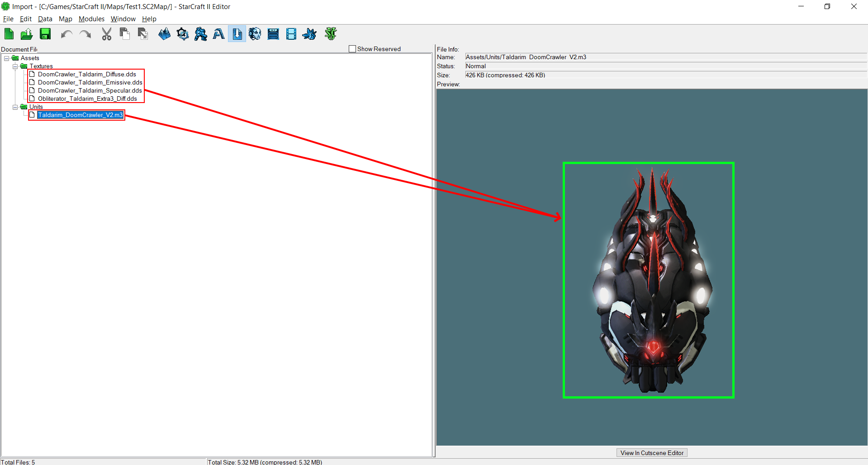The width and height of the screenshot is (868, 465).
Task: Select the Assets folder in tree
Action: (x=30, y=58)
